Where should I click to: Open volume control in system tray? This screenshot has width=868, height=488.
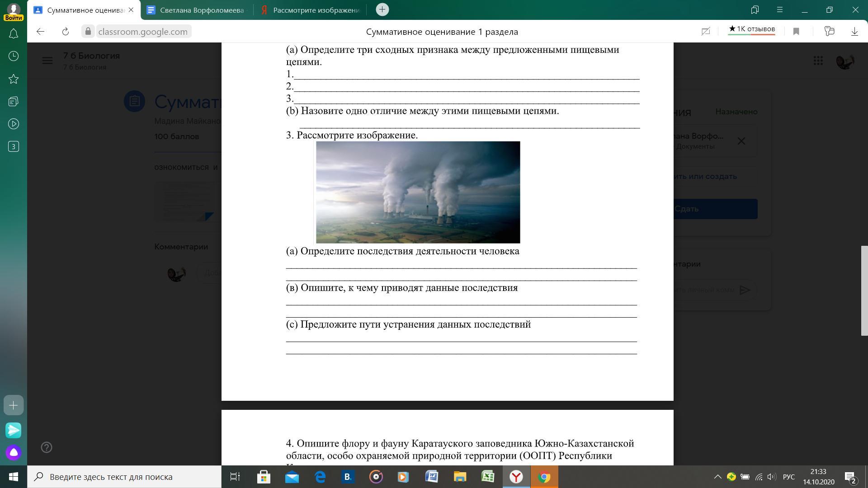tap(772, 477)
